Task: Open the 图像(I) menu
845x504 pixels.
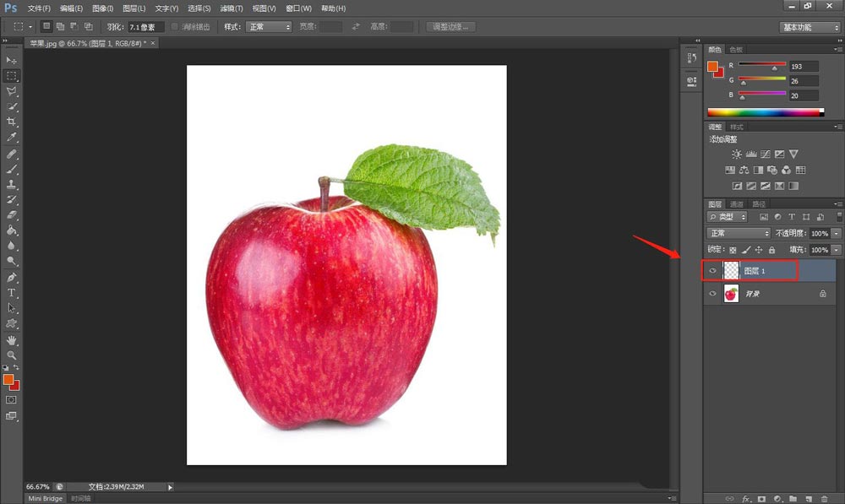Action: click(102, 8)
